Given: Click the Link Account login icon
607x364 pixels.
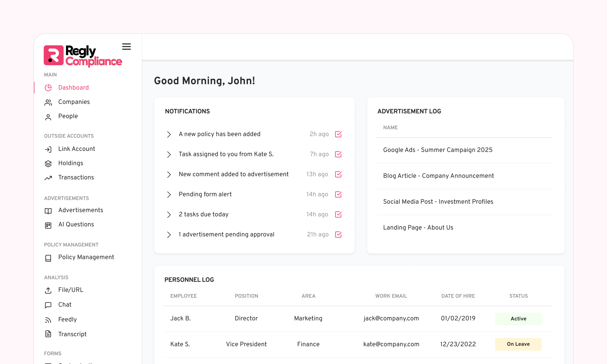Looking at the screenshot, I should (48, 149).
